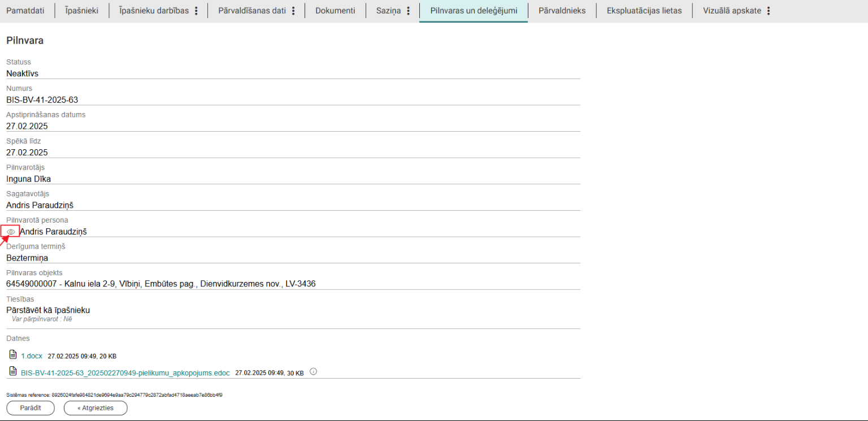Expand the Saziņa tab's dots menu
This screenshot has height=421, width=868.
(x=408, y=11)
